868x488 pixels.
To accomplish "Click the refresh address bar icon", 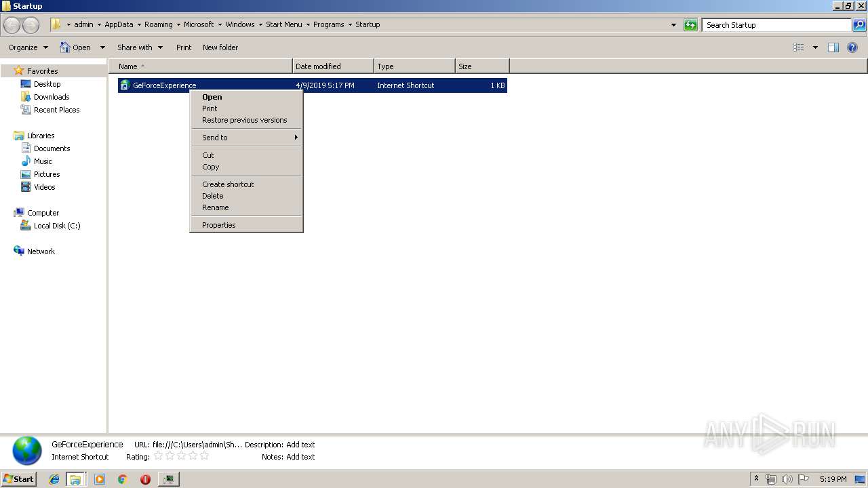I will point(690,25).
